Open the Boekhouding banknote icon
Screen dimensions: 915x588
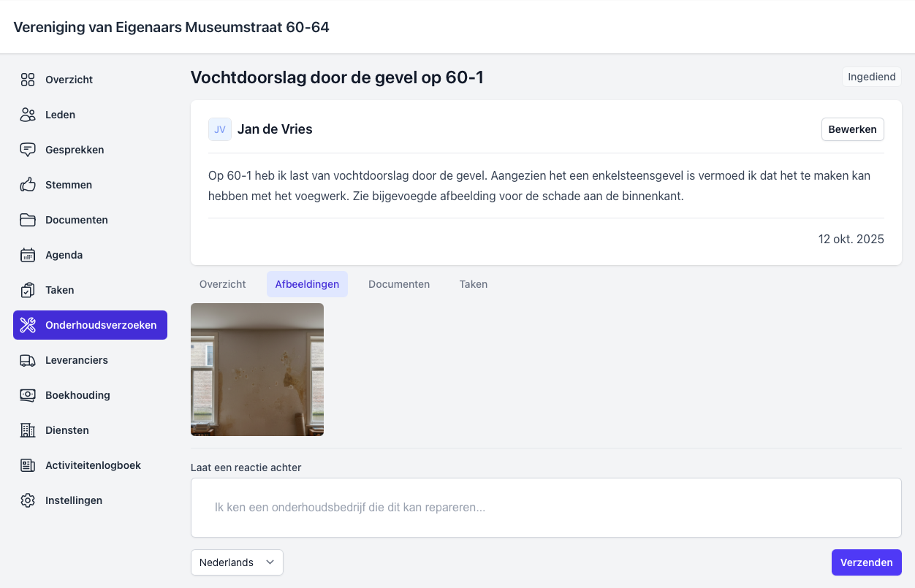tap(28, 395)
